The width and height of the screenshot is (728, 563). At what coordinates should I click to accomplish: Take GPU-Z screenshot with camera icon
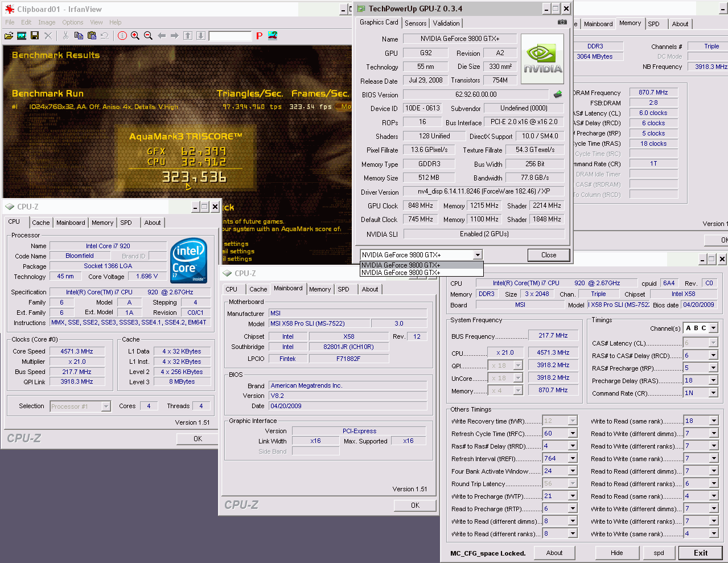562,22
